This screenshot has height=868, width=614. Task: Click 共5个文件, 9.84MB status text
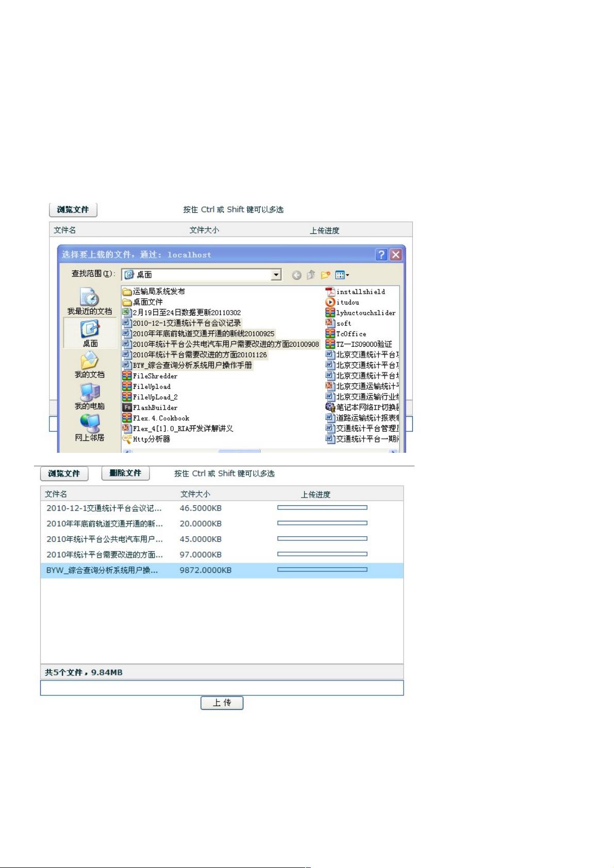tap(84, 672)
